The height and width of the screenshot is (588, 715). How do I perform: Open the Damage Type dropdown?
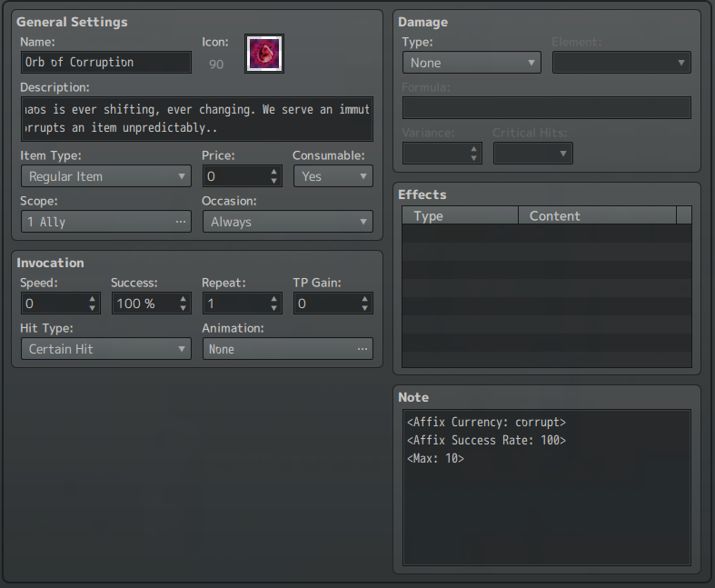[x=472, y=63]
